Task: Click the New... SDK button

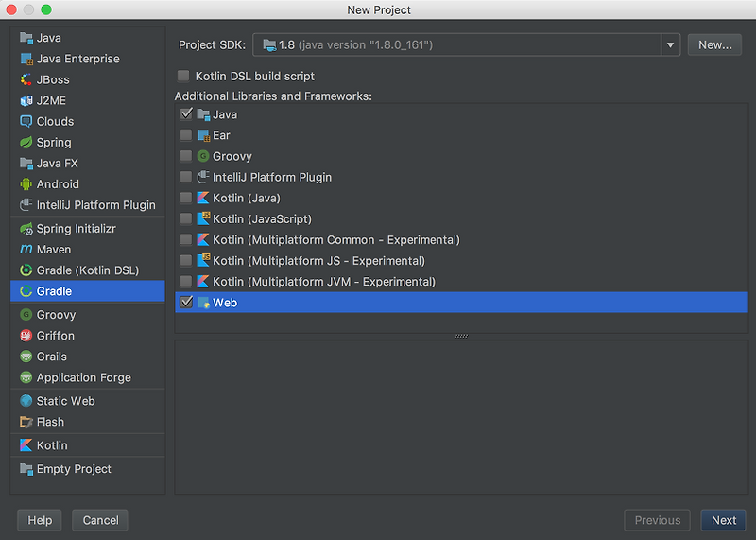Action: pyautogui.click(x=714, y=44)
